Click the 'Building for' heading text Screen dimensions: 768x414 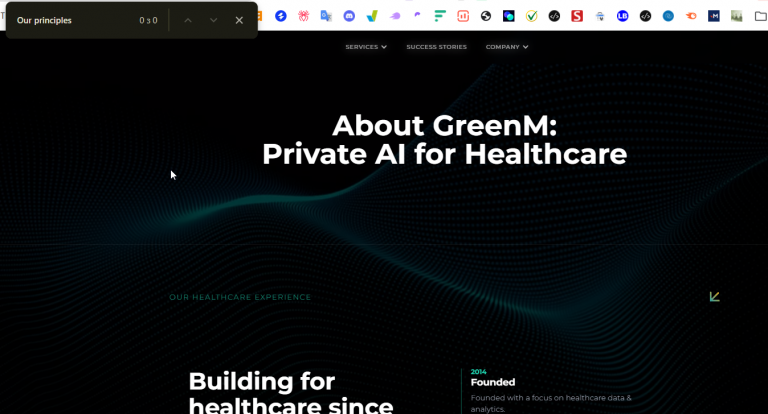pyautogui.click(x=262, y=381)
